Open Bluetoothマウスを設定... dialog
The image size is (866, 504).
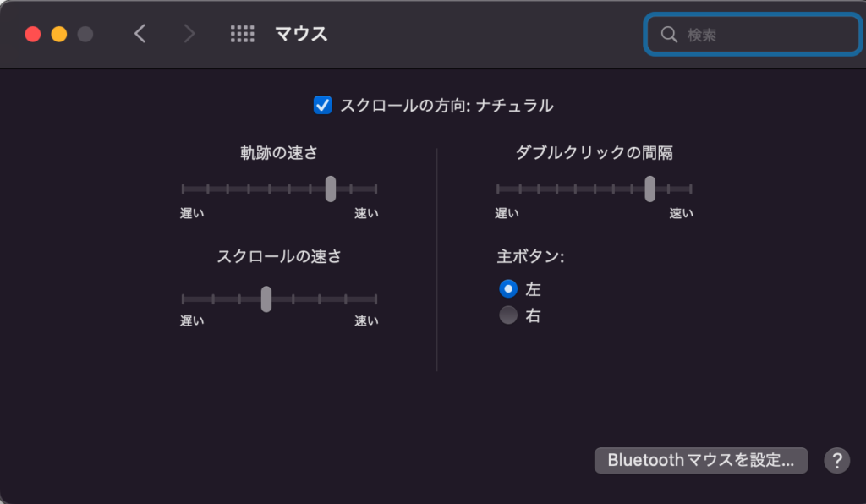point(701,460)
